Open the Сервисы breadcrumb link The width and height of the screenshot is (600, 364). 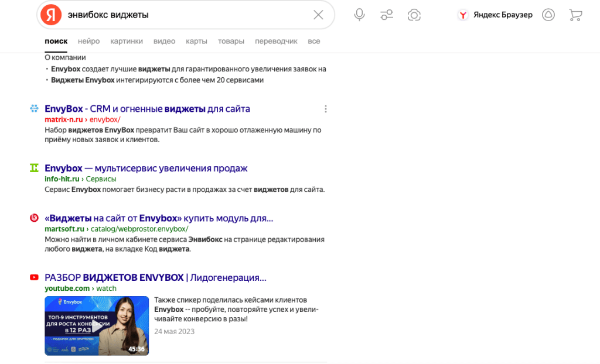[x=101, y=179]
